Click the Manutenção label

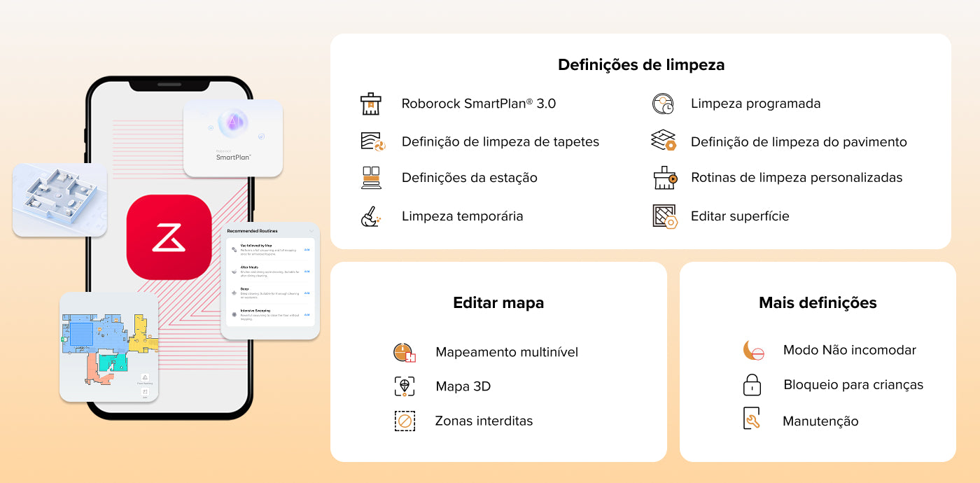820,421
